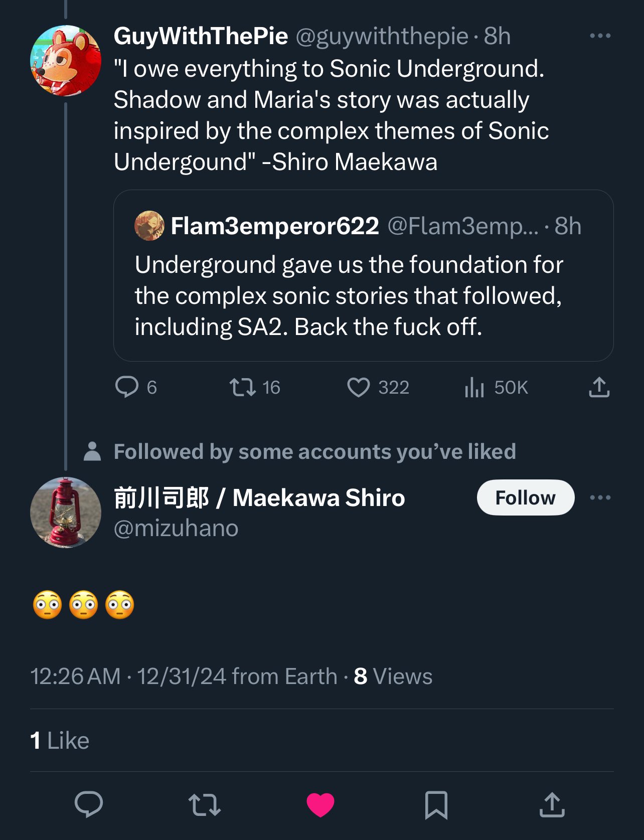Open more options beside the Follow button
Image resolution: width=644 pixels, height=840 pixels.
tap(600, 497)
